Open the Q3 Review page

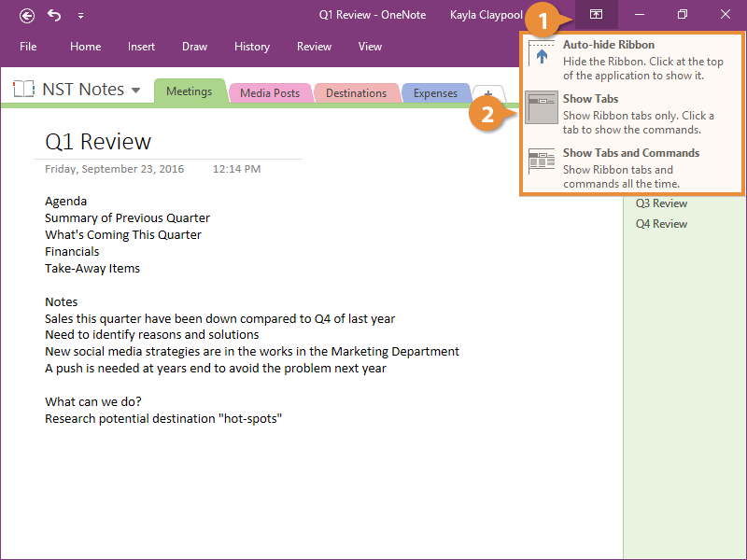661,203
